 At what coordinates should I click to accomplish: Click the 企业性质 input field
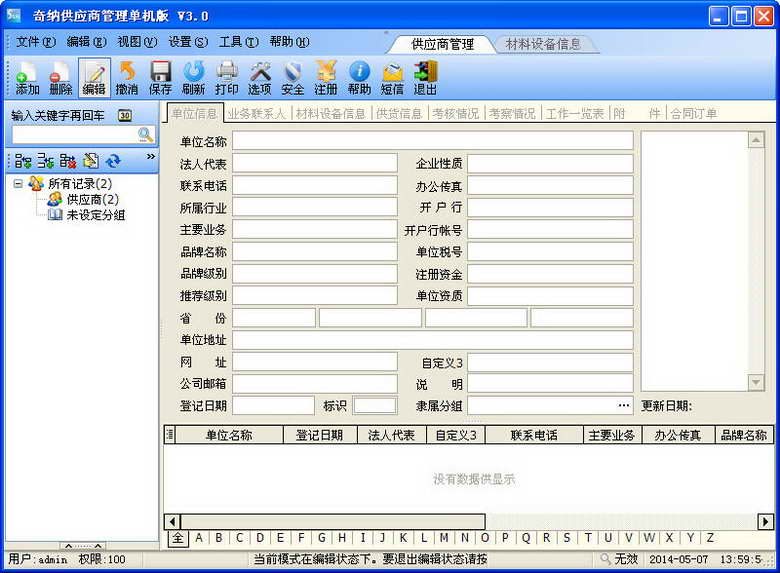(x=550, y=163)
